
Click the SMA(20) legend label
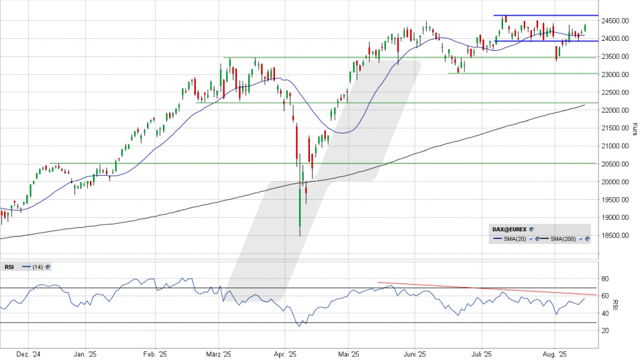click(x=515, y=239)
